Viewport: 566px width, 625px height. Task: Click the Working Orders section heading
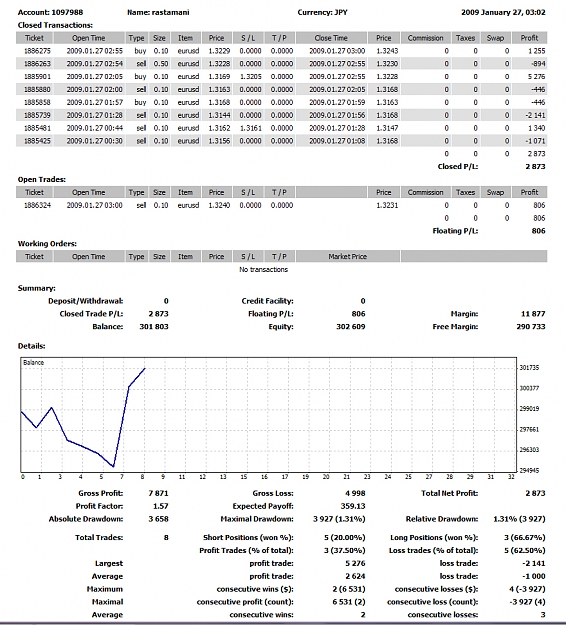47,244
